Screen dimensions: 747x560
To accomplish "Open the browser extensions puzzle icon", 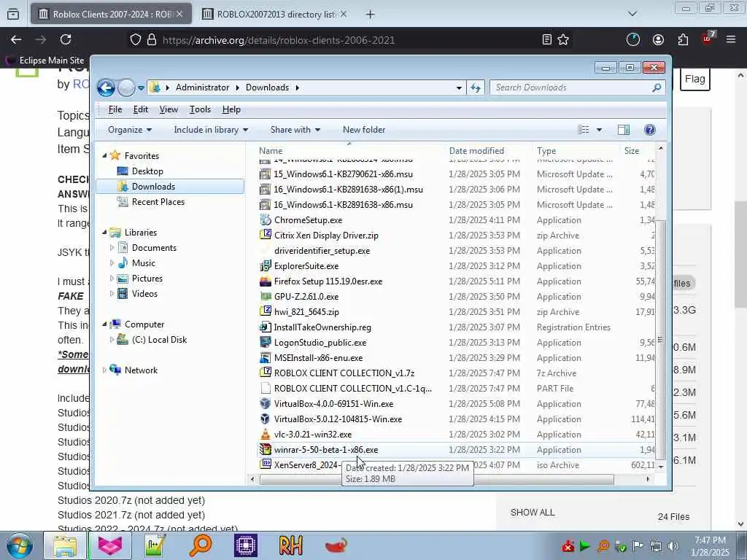I will pyautogui.click(x=683, y=40).
